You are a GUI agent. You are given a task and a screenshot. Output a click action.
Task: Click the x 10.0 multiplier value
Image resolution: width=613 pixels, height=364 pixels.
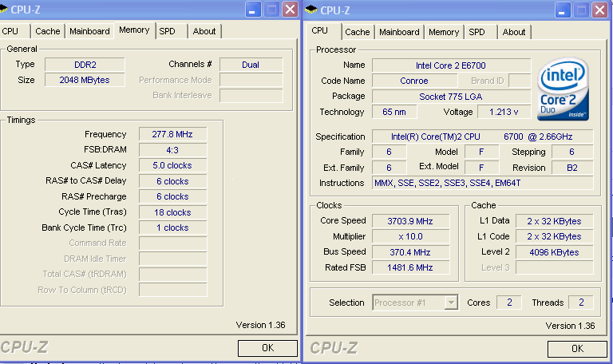pos(410,236)
